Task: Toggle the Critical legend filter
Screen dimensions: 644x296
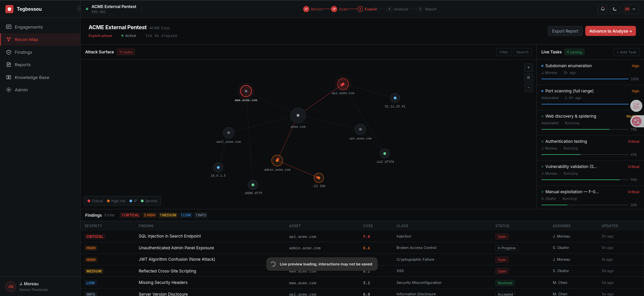Action: coord(95,201)
